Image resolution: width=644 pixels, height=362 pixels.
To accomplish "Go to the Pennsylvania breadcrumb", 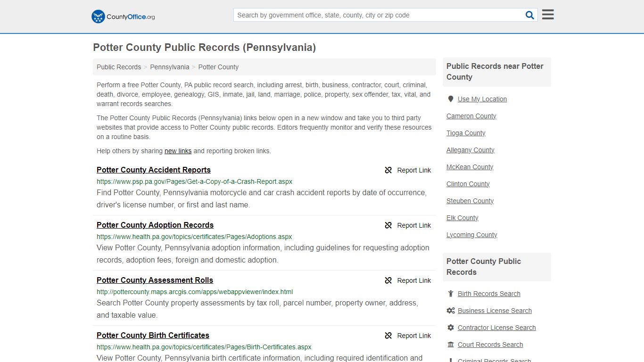I will tap(170, 67).
